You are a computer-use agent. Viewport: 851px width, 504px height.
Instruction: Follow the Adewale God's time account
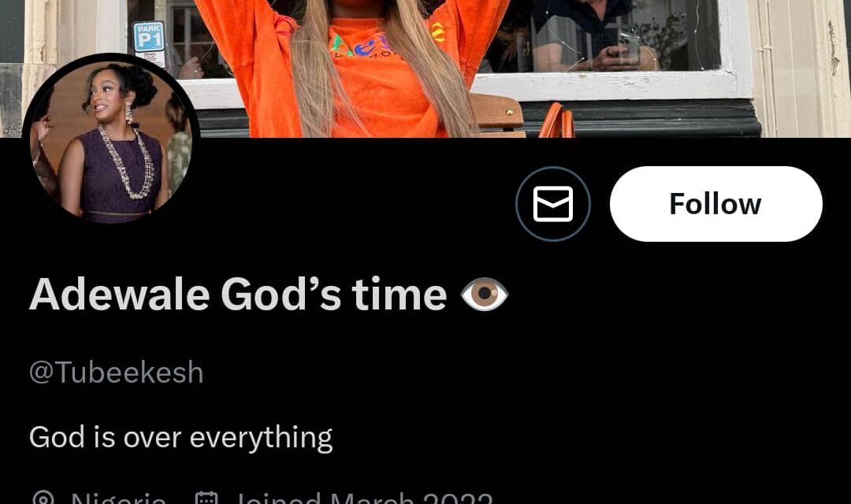pyautogui.click(x=715, y=204)
